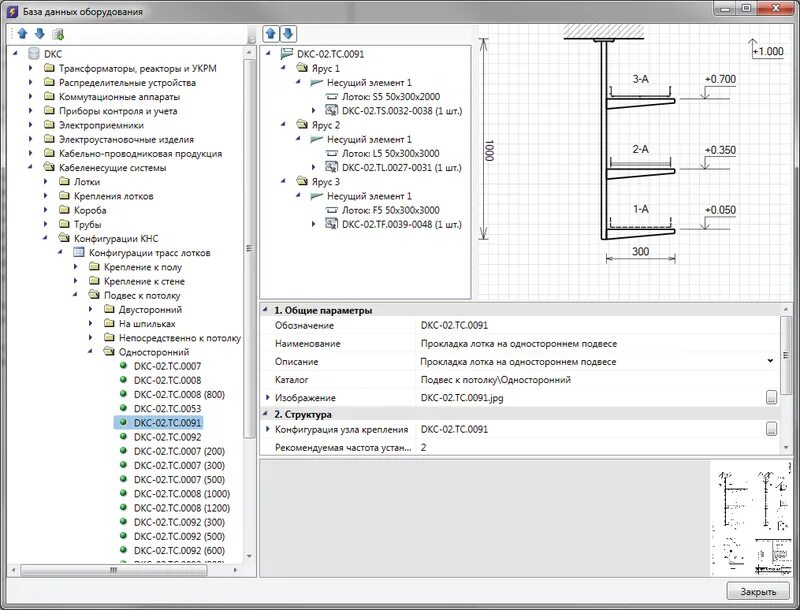Click the up arrow button above configuration tree
Screen dimensions: 800x610
point(271,34)
